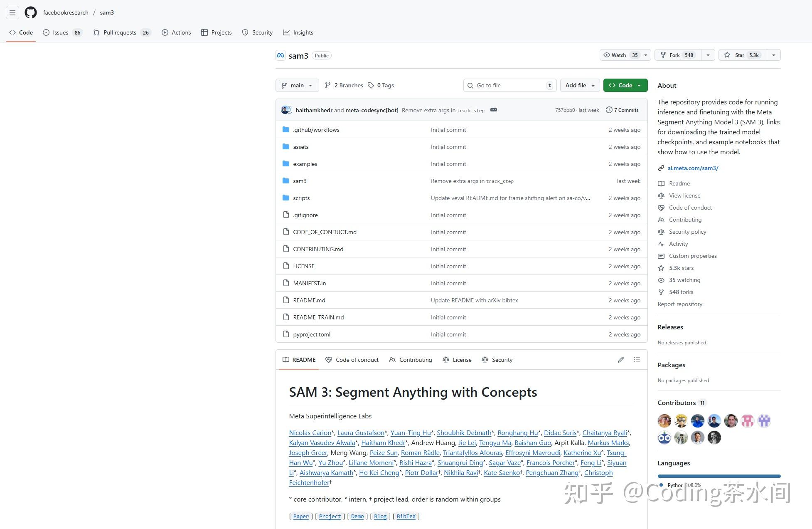
Task: Open the Add file dropdown
Action: tap(580, 85)
